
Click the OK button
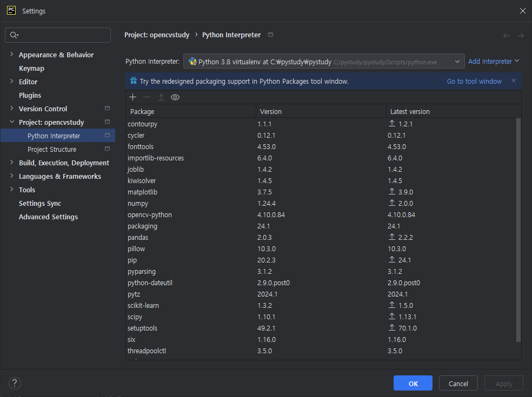pos(413,383)
